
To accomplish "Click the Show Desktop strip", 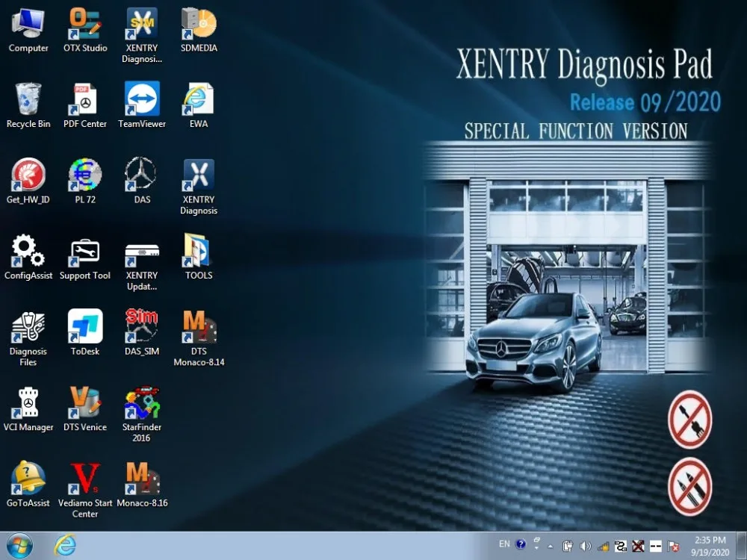I will [743, 547].
